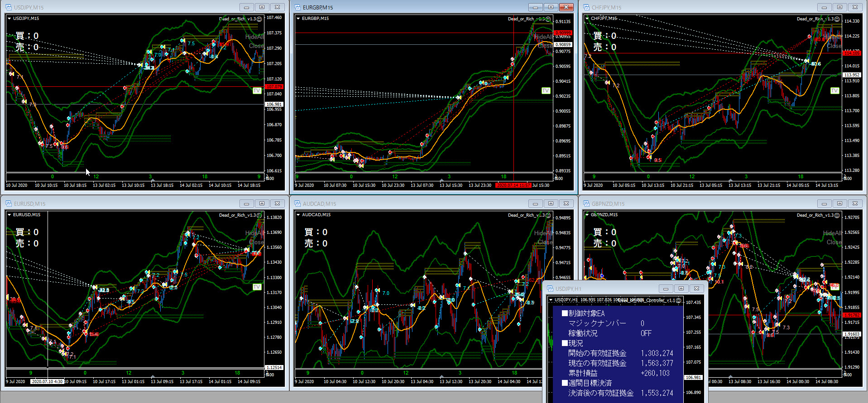Click the chart shift marker on GBPNZD timeline
This screenshot has width=868, height=403.
(x=730, y=376)
